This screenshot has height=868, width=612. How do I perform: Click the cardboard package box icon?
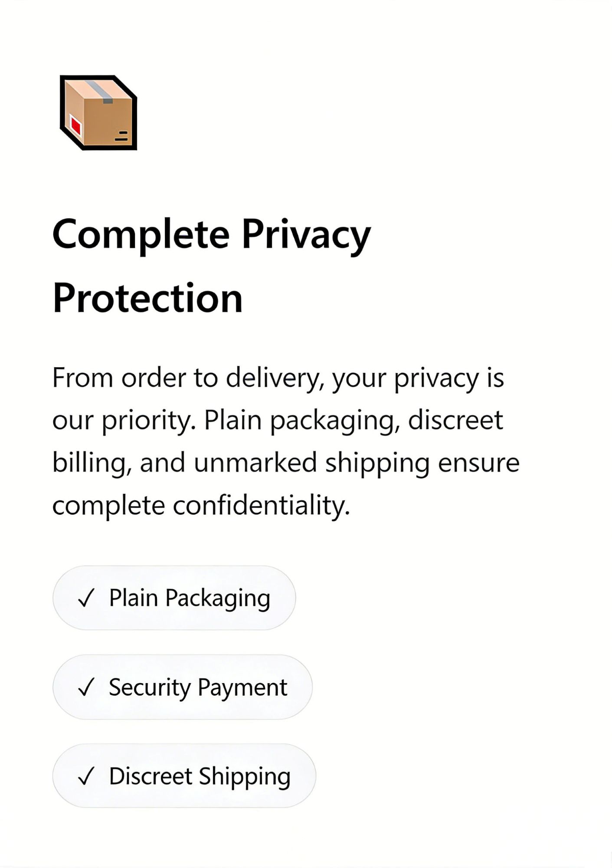[98, 113]
